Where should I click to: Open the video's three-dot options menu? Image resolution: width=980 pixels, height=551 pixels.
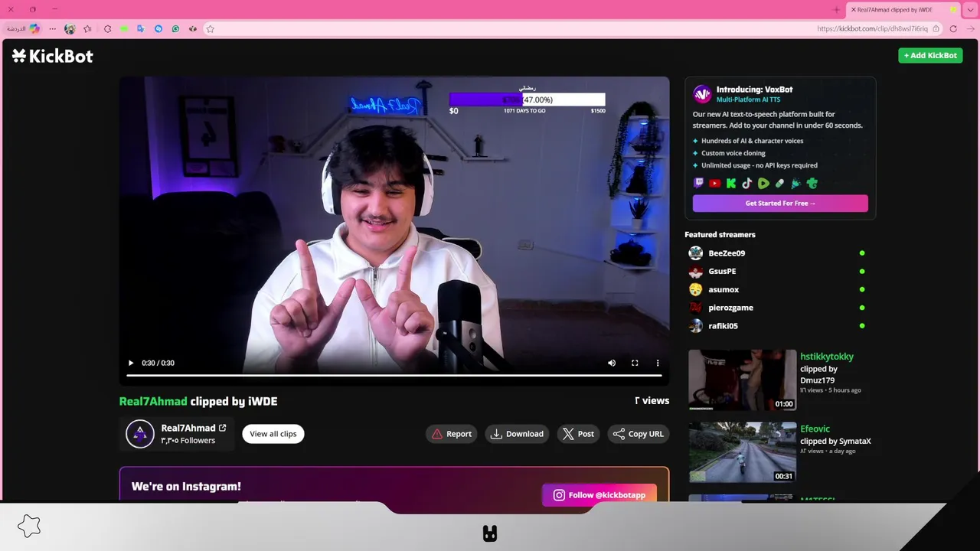click(657, 363)
